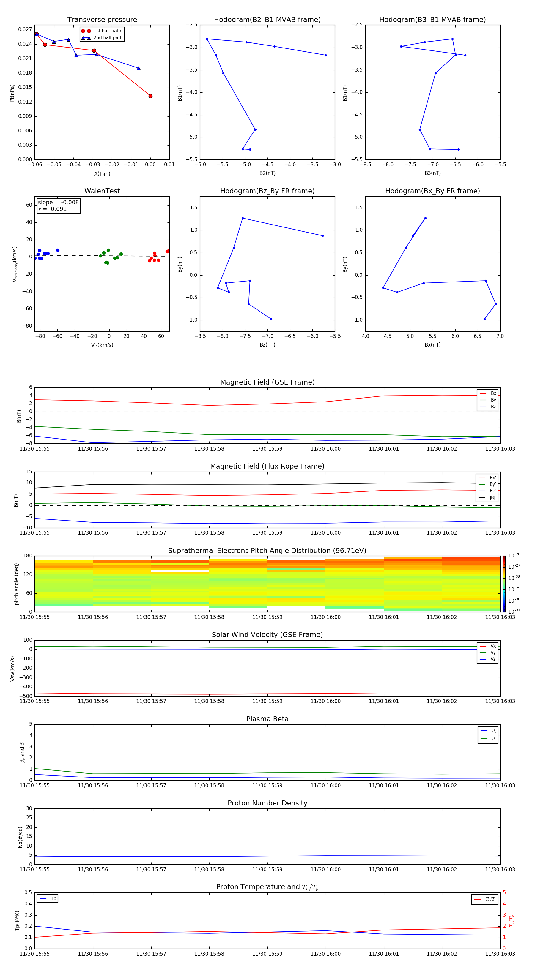Click the 'Magnetic Field (GSE Frame)' title

click(x=267, y=382)
